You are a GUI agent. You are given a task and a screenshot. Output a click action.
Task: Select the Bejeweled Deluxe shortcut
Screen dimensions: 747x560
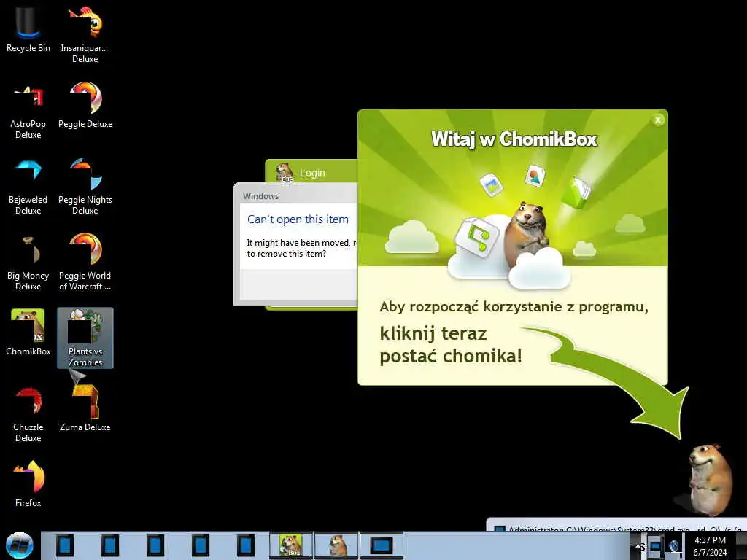coord(28,187)
